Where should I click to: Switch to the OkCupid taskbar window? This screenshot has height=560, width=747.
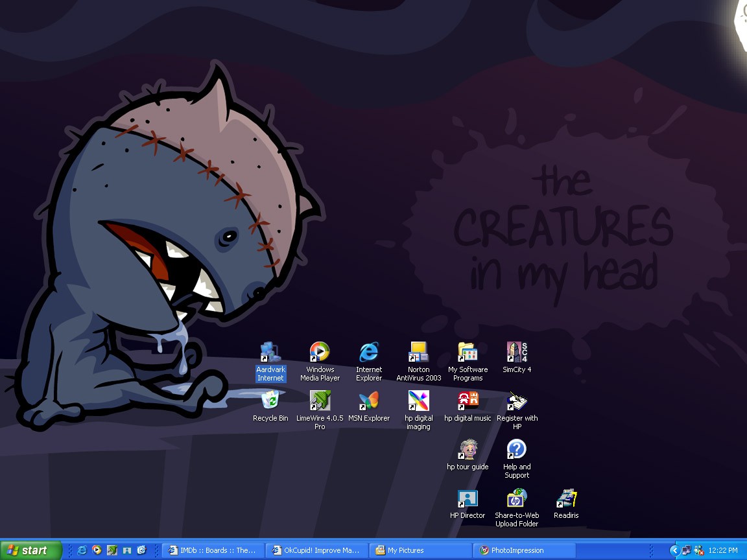316,550
